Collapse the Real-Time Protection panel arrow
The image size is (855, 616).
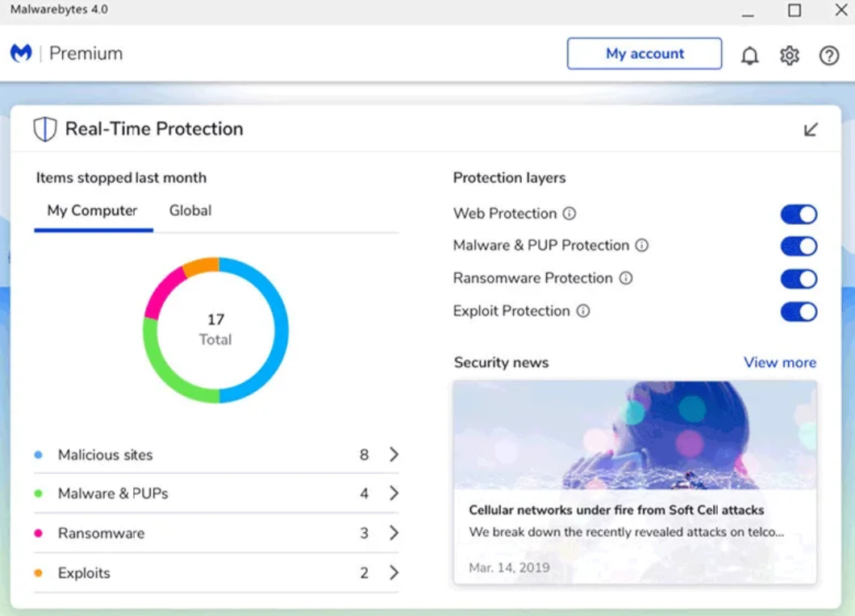(x=811, y=129)
